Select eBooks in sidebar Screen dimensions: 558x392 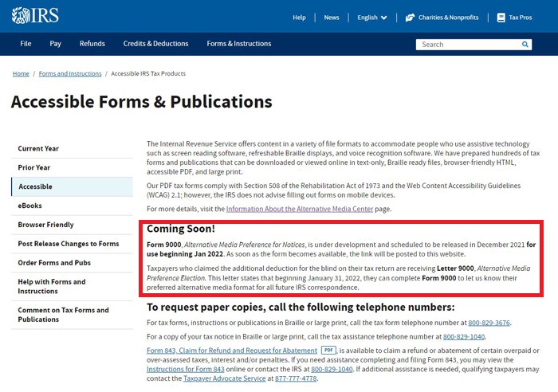[72, 206]
